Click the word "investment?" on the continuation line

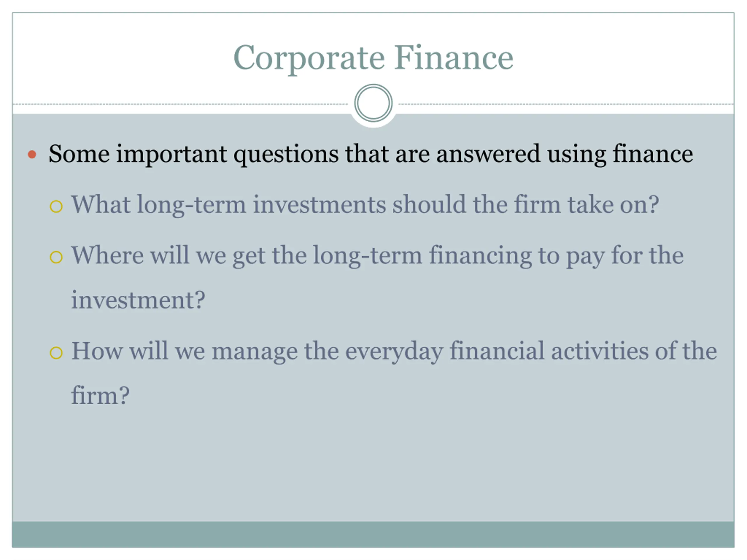tap(138, 300)
